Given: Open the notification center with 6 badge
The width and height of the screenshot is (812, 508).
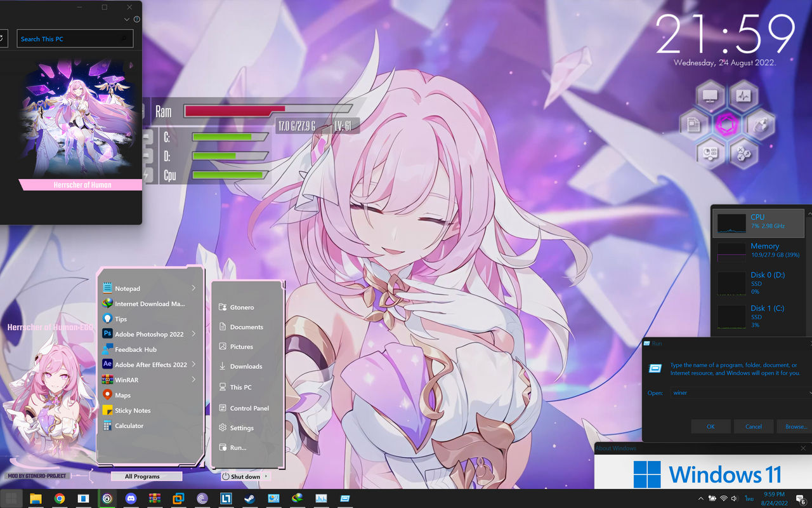Looking at the screenshot, I should [801, 499].
